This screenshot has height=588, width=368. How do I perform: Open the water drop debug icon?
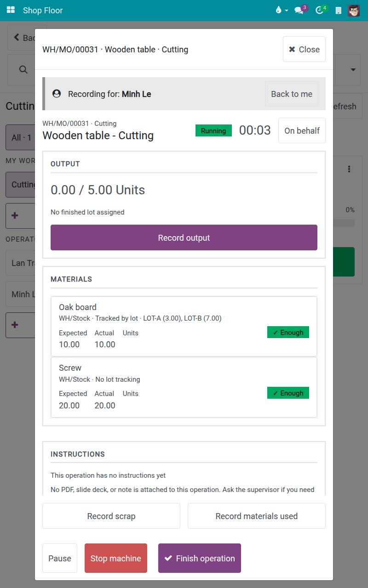(278, 10)
